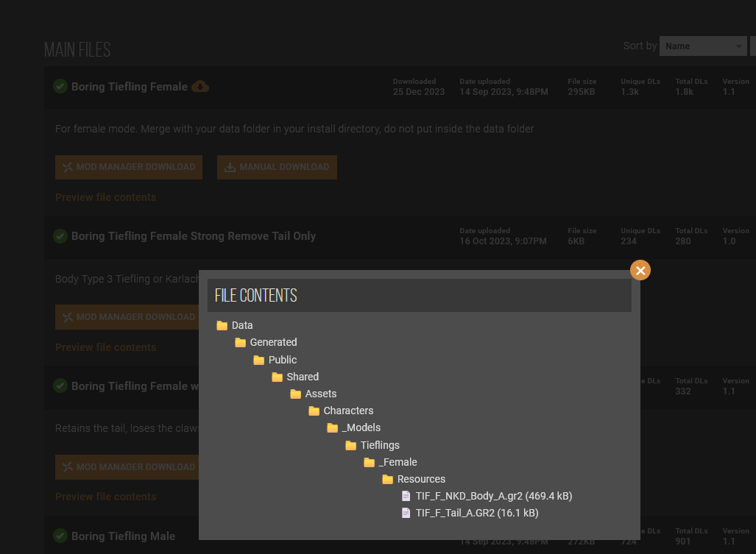
Task: Click the cloud download icon beside Boring Tiefling Female
Action: (x=200, y=87)
